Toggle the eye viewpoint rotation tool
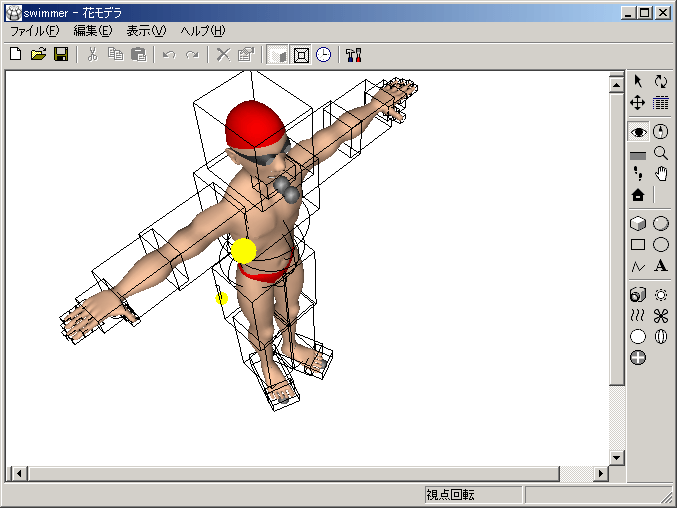The image size is (677, 508). 638,132
